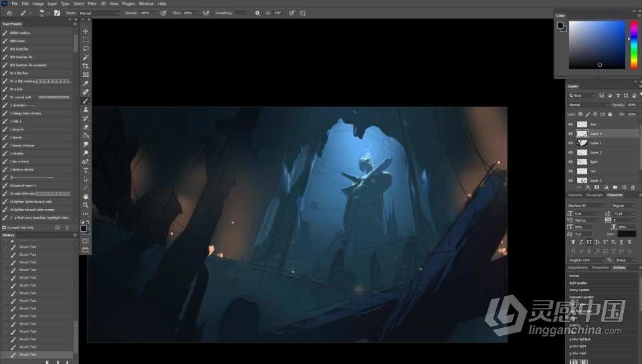Click the lock all layer icon
This screenshot has height=364, width=642.
pos(610,114)
